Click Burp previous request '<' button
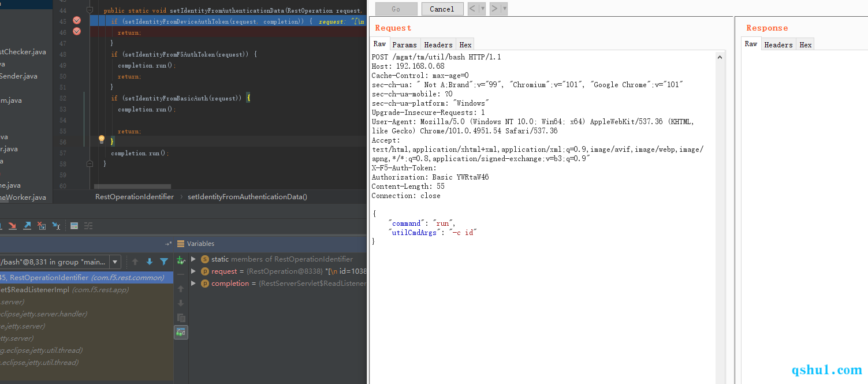Viewport: 868px width, 384px height. coord(473,9)
